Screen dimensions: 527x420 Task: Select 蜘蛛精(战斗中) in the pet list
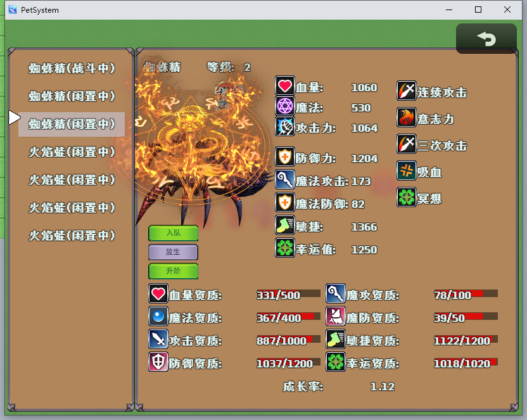click(x=72, y=68)
